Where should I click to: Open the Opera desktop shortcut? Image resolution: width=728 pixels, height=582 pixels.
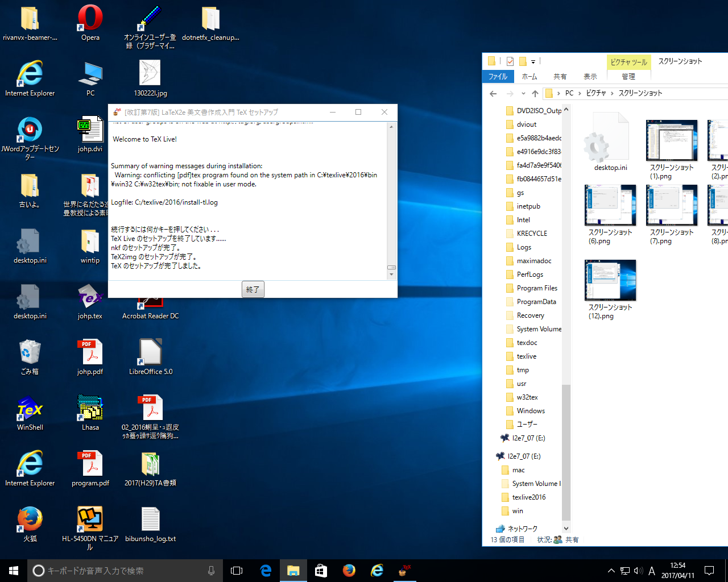tap(90, 23)
